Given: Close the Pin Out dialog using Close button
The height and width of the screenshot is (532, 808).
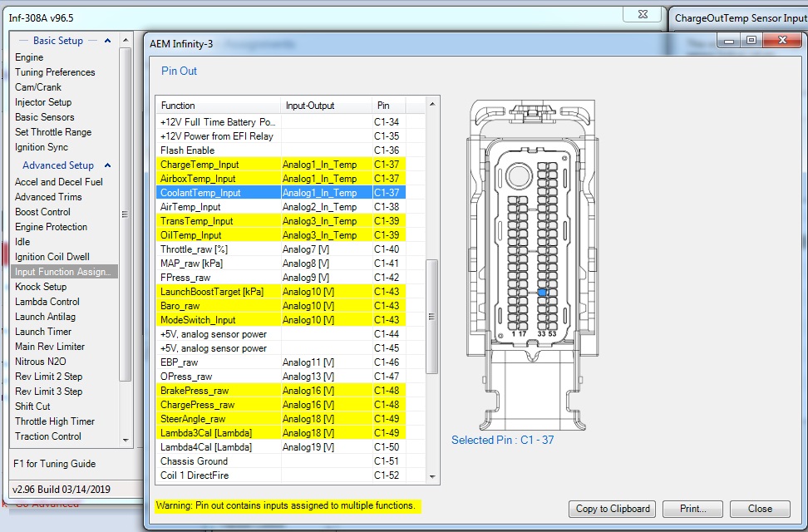Looking at the screenshot, I should (x=760, y=509).
